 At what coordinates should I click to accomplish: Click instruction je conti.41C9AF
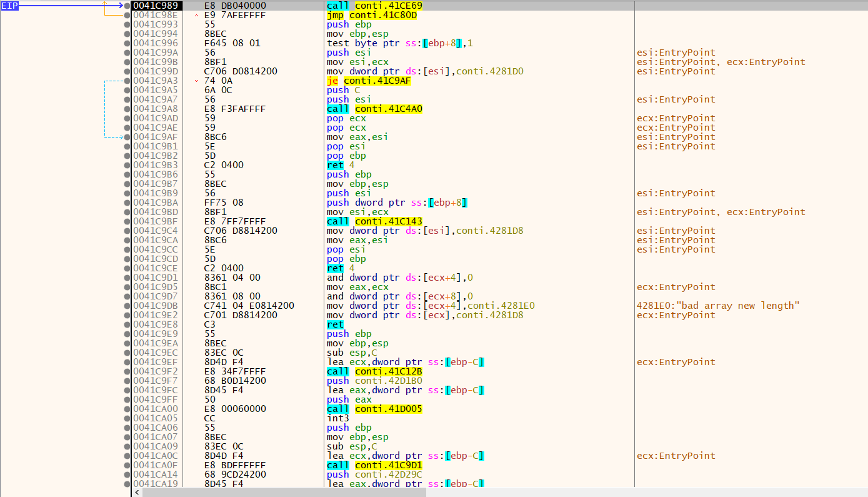click(369, 81)
